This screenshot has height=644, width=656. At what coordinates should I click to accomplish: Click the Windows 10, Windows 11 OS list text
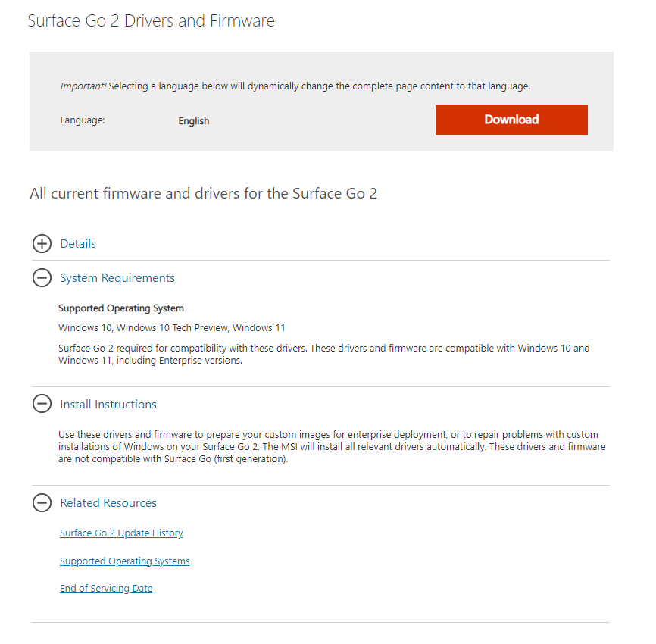coord(171,327)
